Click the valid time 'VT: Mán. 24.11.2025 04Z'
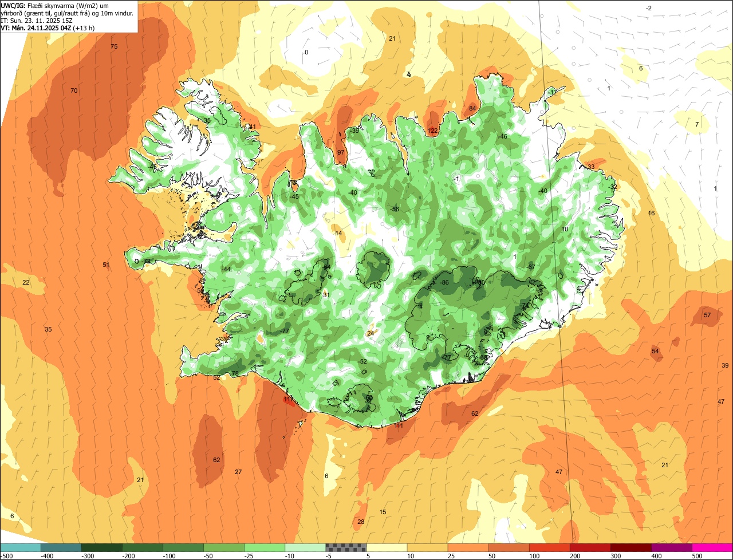This screenshot has width=733, height=560. 36,27
